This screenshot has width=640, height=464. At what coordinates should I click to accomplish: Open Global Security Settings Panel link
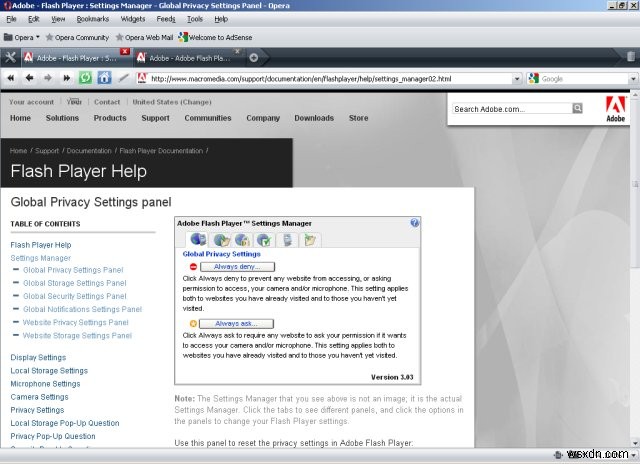click(x=75, y=296)
